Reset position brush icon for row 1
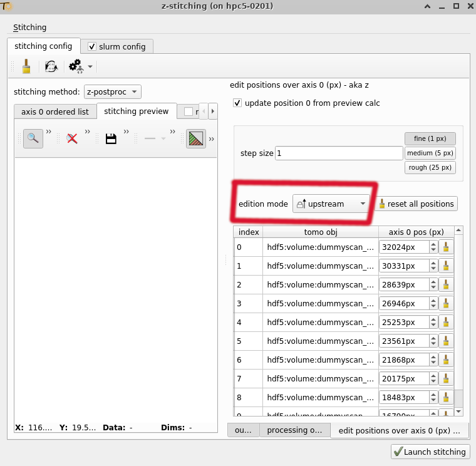The image size is (476, 466). pos(446,266)
